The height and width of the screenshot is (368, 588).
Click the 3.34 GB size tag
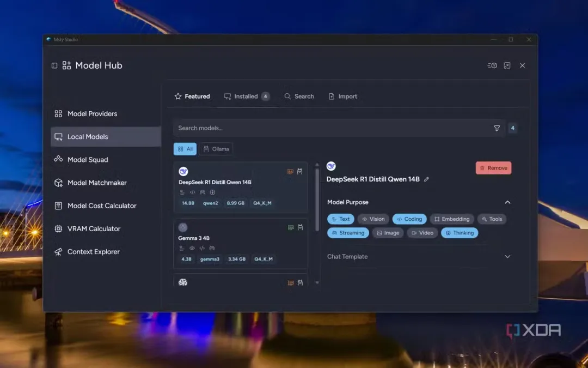(237, 259)
